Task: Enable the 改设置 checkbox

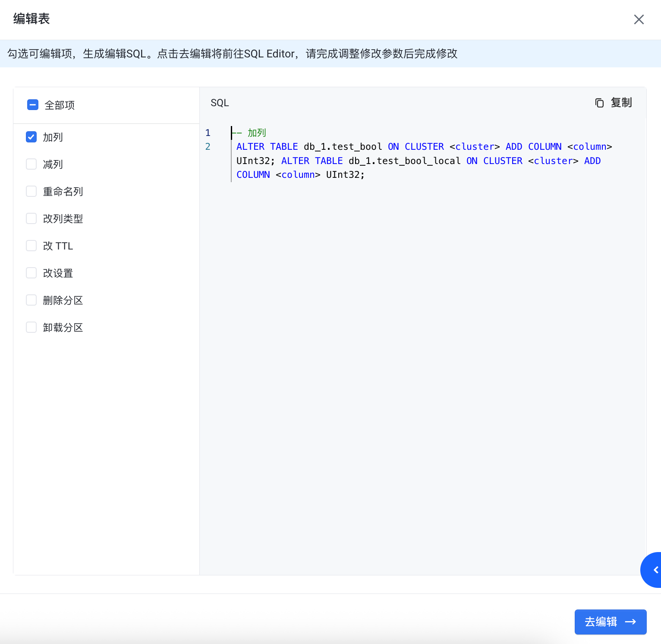Action: [31, 273]
